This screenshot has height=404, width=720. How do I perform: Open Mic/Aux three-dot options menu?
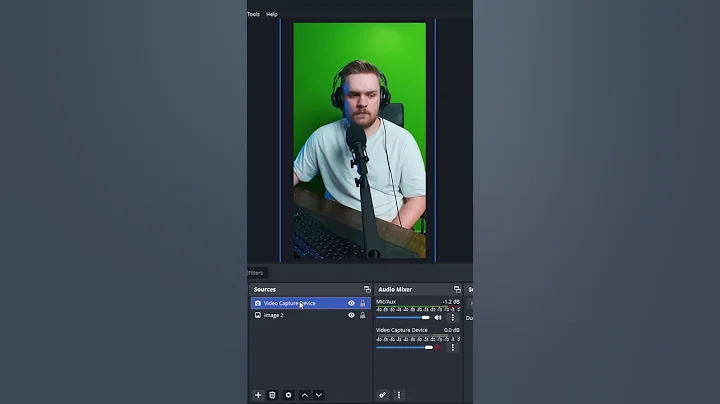click(453, 317)
